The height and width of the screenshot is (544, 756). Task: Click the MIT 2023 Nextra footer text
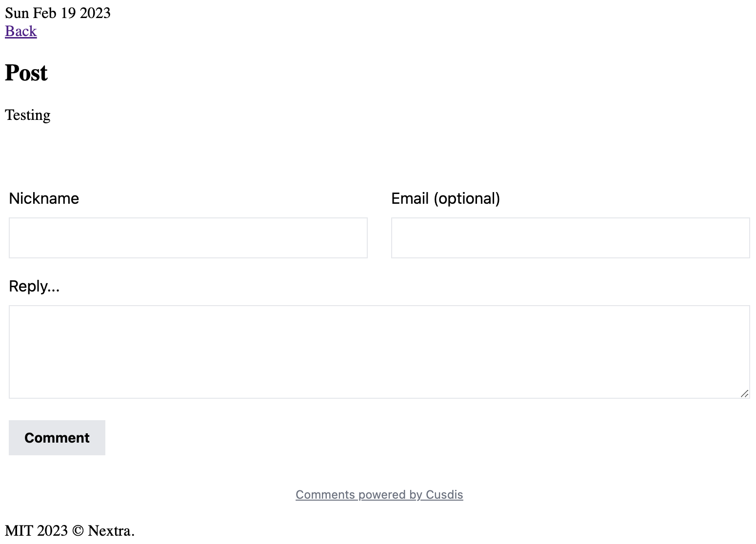click(x=70, y=530)
